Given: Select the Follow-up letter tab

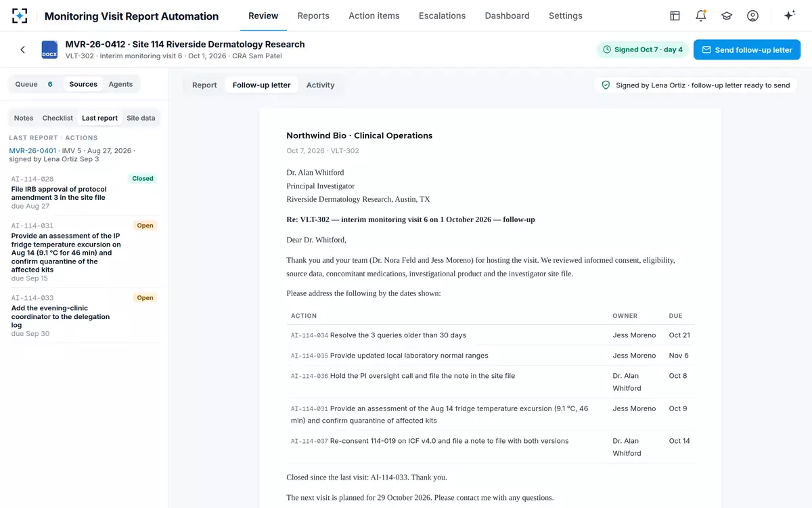Looking at the screenshot, I should click(261, 85).
